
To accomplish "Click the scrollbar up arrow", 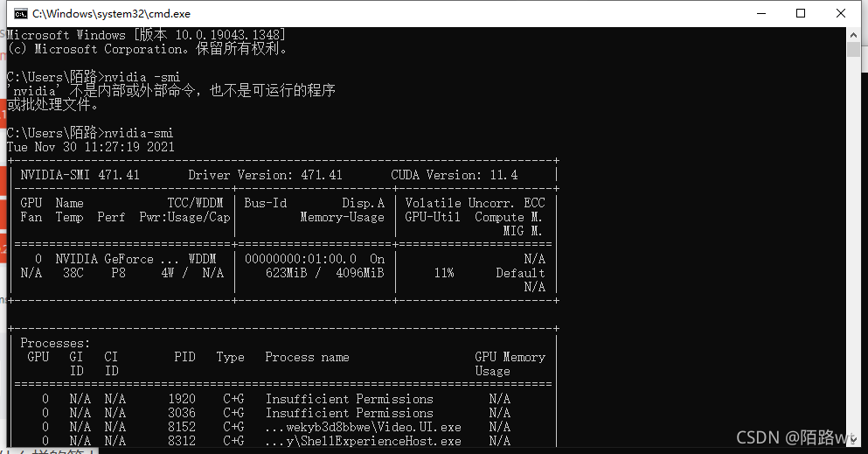I will (x=853, y=34).
